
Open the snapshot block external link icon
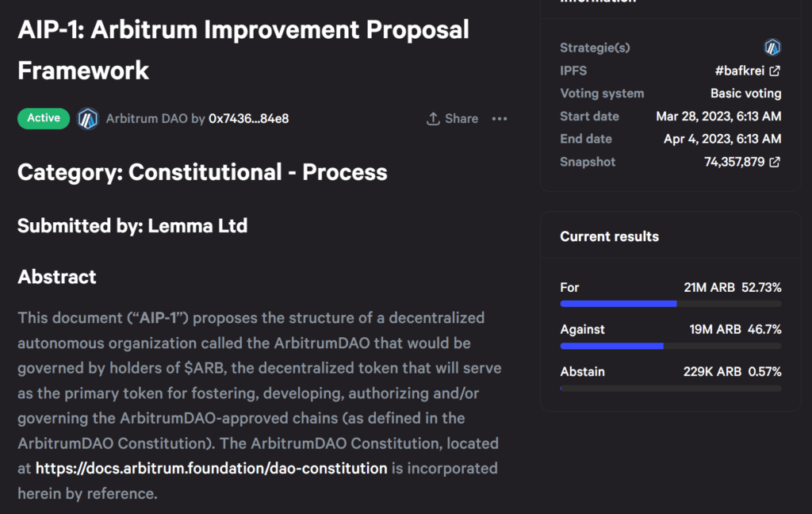(x=775, y=162)
